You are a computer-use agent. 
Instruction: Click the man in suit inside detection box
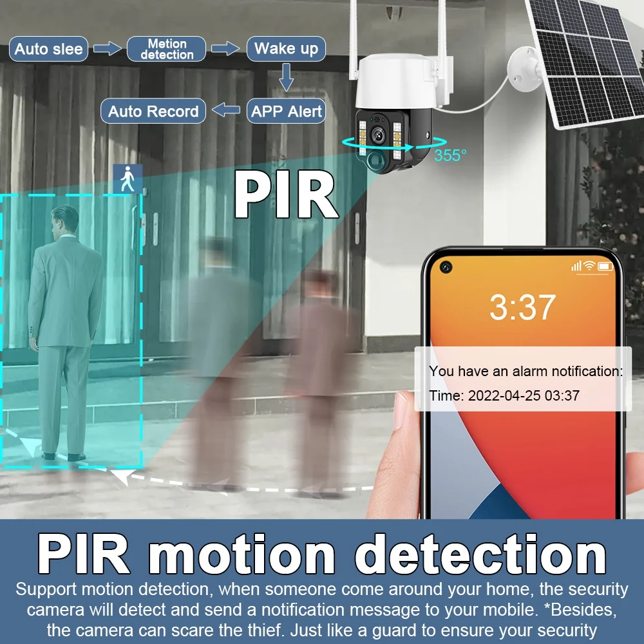point(66,333)
